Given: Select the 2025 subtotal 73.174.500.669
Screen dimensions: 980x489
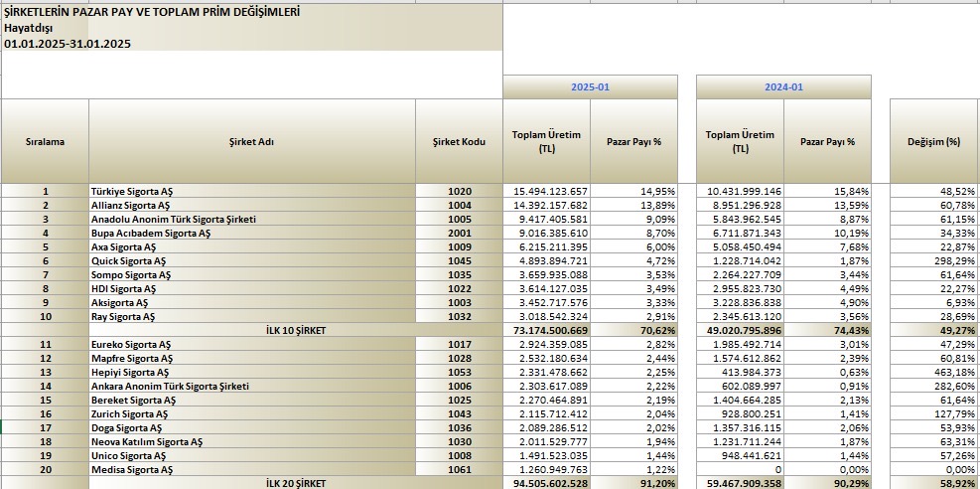Looking at the screenshot, I should (x=546, y=330).
